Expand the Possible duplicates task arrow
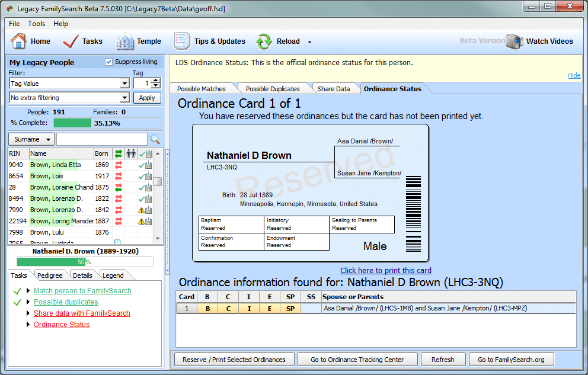588x375 pixels. [x=28, y=302]
